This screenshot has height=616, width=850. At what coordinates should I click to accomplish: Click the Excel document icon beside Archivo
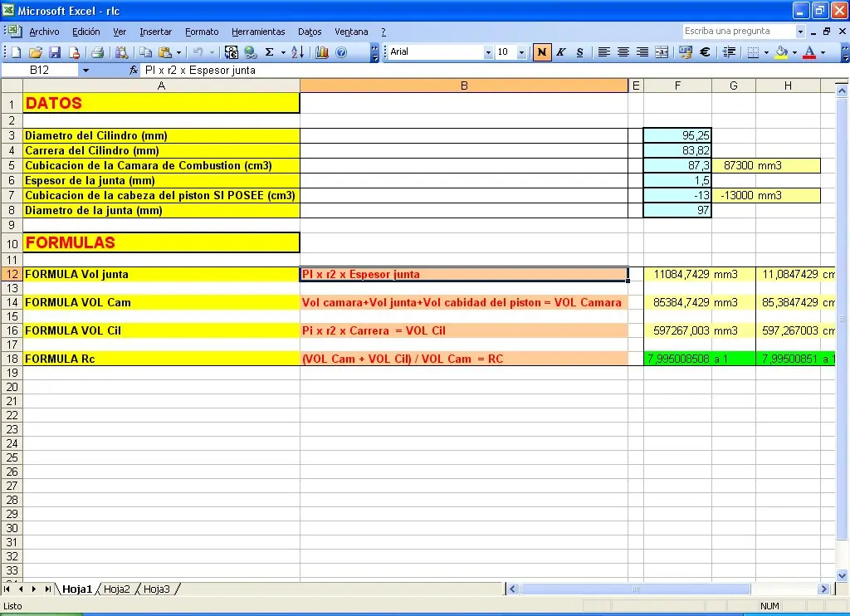[14, 32]
